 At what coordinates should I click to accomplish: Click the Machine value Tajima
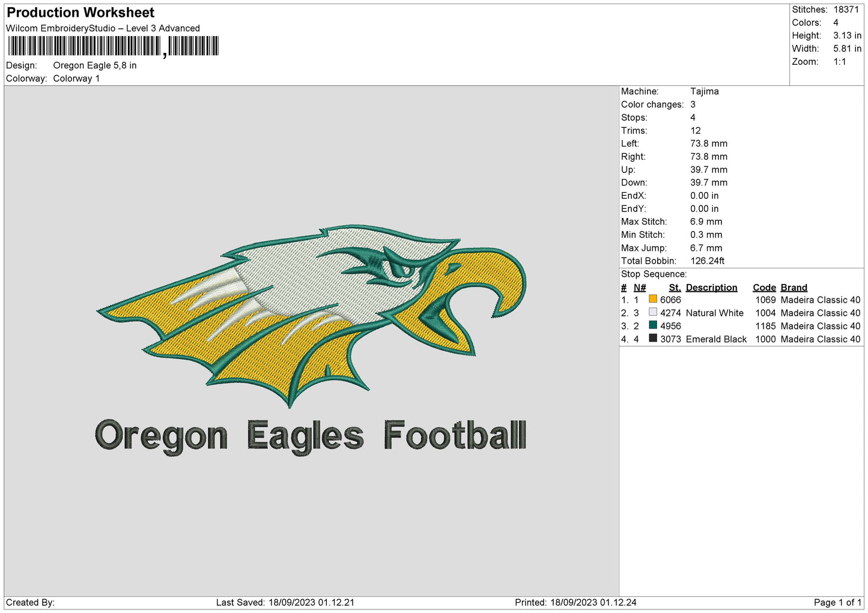point(704,91)
